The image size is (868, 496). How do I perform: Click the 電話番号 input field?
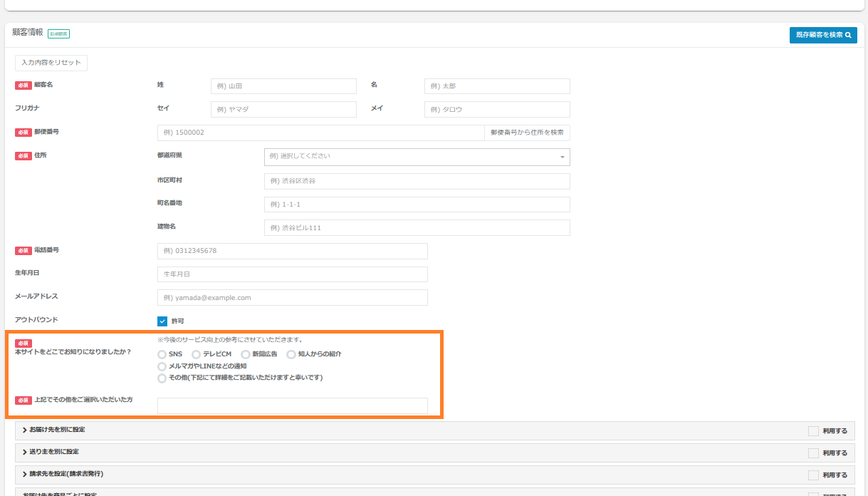tap(292, 251)
